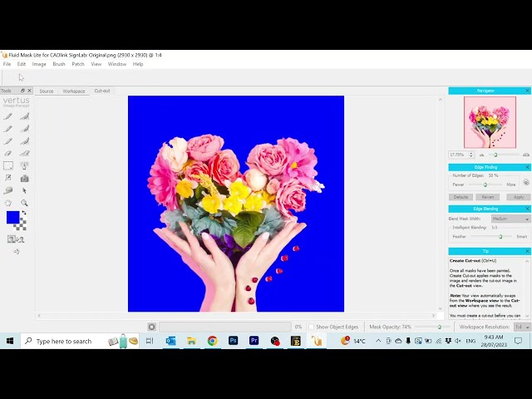Open the Patch menu
The width and height of the screenshot is (532, 399).
[x=78, y=64]
